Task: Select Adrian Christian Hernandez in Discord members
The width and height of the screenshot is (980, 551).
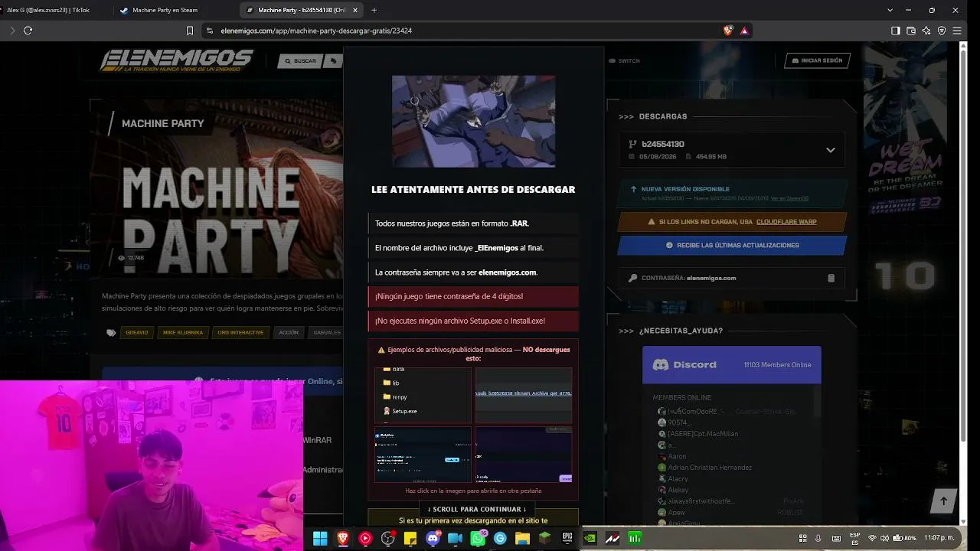Action: (x=710, y=468)
